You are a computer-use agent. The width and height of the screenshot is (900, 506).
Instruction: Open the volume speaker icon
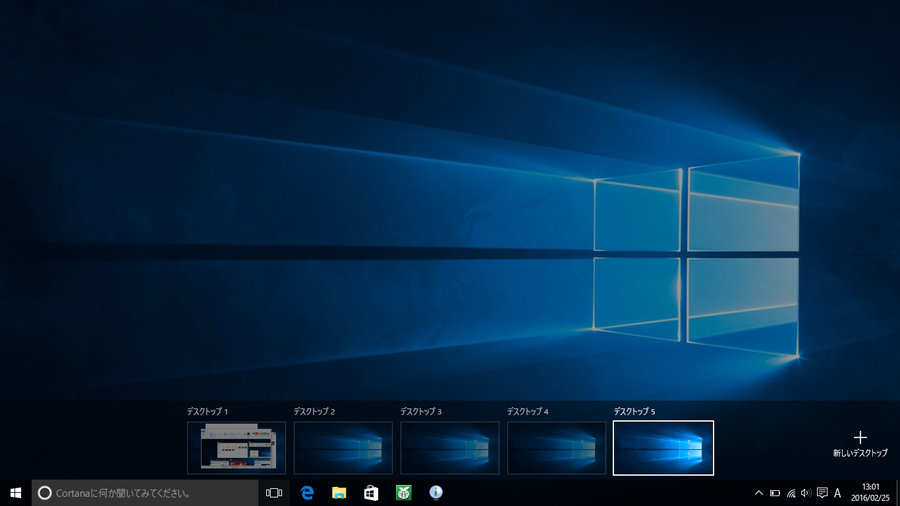806,493
